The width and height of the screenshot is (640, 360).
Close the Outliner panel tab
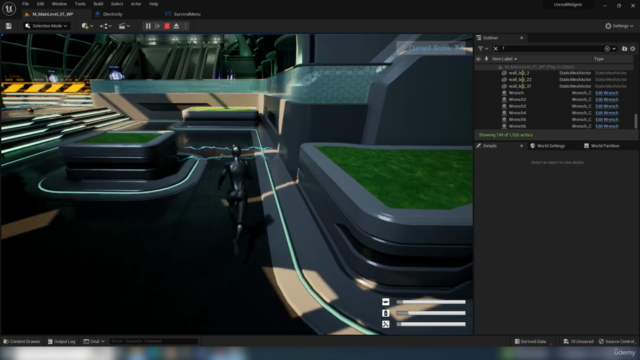click(x=521, y=38)
